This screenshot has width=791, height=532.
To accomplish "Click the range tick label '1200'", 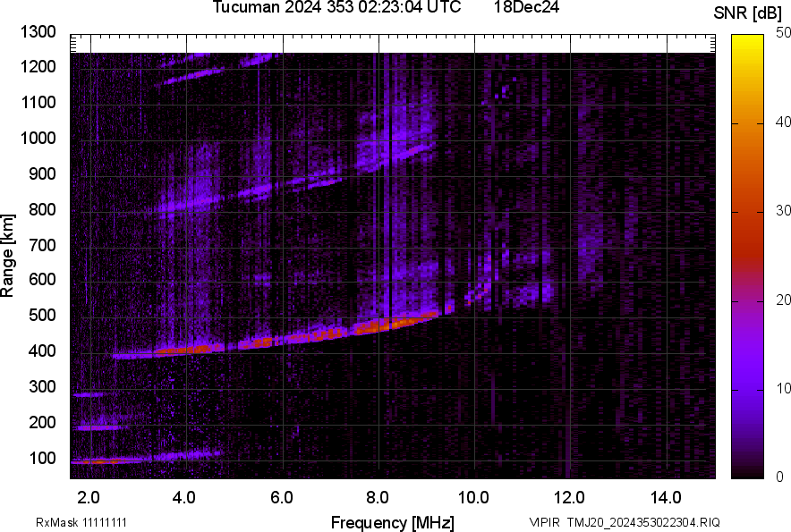I will (x=38, y=66).
